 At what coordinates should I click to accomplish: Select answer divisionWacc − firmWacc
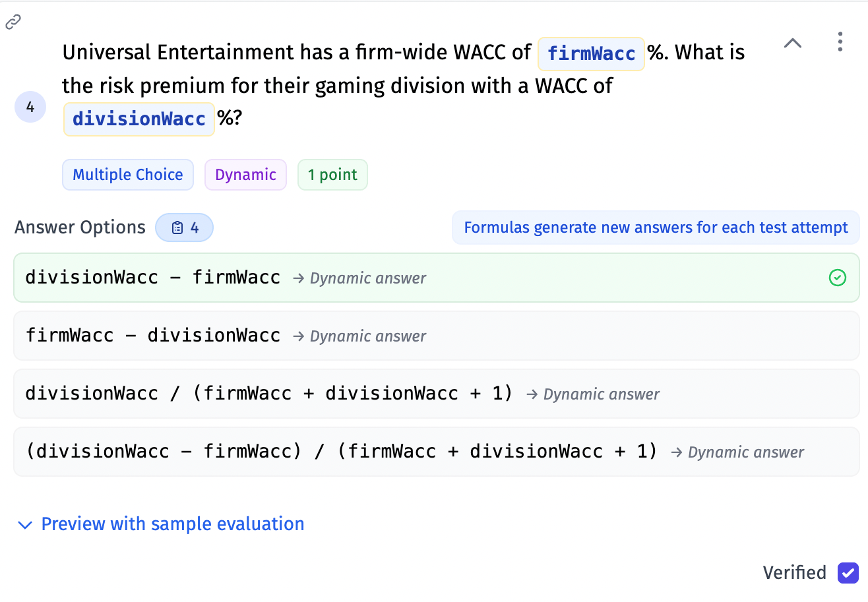(x=152, y=278)
